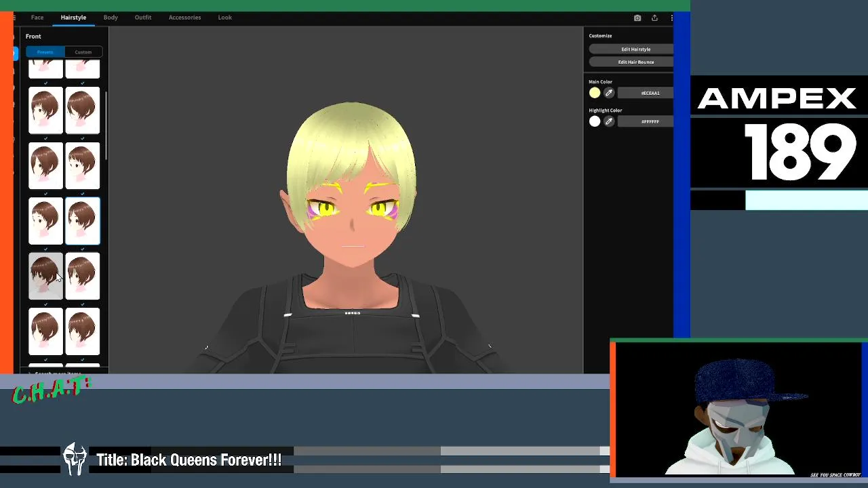
Task: Select the Presets hairstyle toggle
Action: point(45,52)
